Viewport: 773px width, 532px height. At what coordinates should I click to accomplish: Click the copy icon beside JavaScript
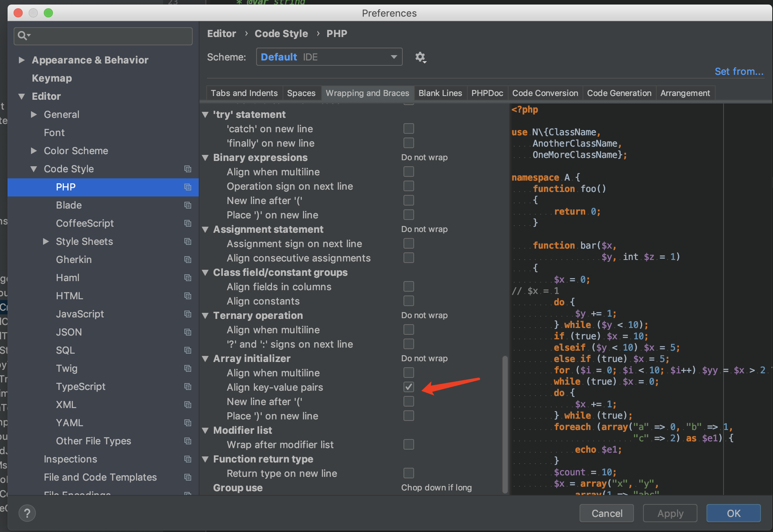[x=188, y=314]
